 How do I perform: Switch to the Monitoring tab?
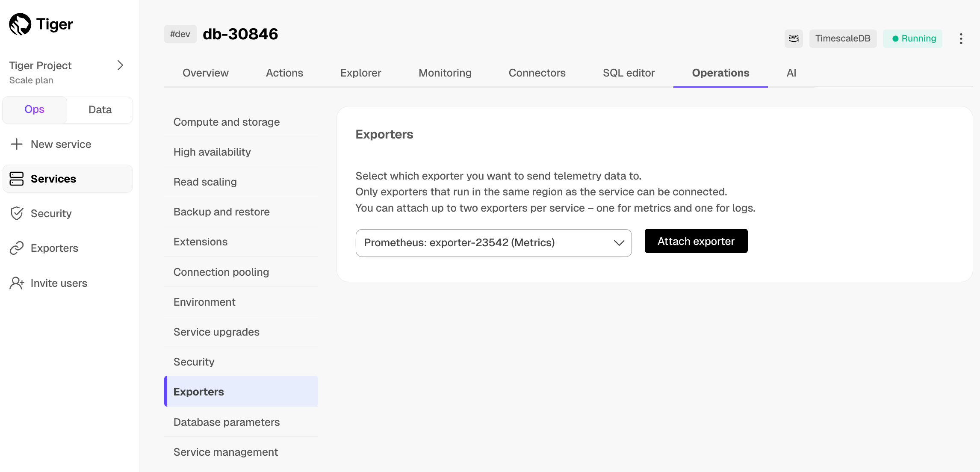[445, 73]
